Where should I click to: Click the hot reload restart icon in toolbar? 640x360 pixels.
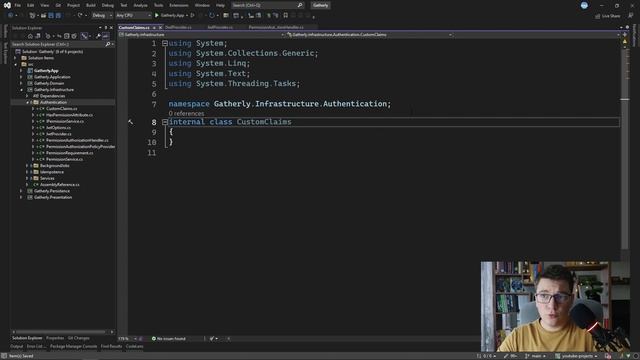(x=211, y=16)
